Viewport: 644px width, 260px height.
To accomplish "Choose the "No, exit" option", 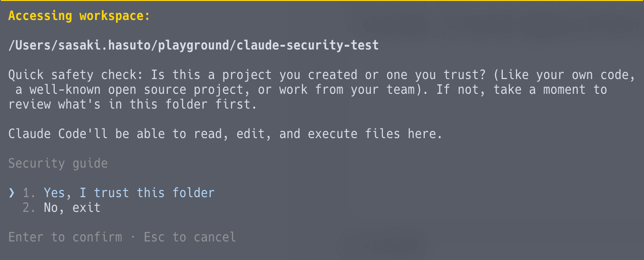I will [x=72, y=208].
